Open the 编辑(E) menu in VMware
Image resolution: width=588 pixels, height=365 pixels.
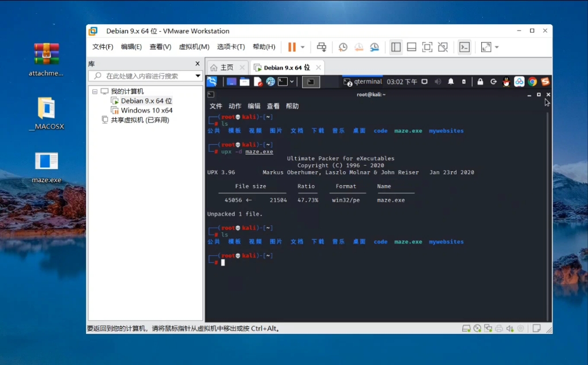click(x=131, y=47)
